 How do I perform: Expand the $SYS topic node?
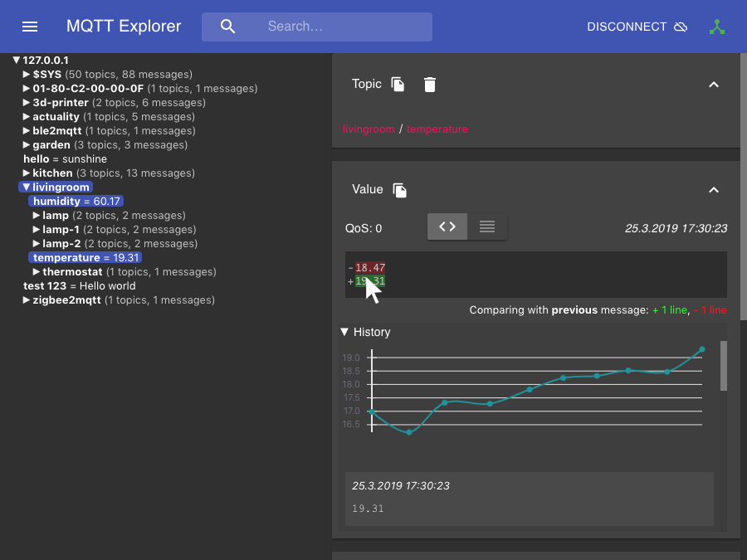[26, 74]
